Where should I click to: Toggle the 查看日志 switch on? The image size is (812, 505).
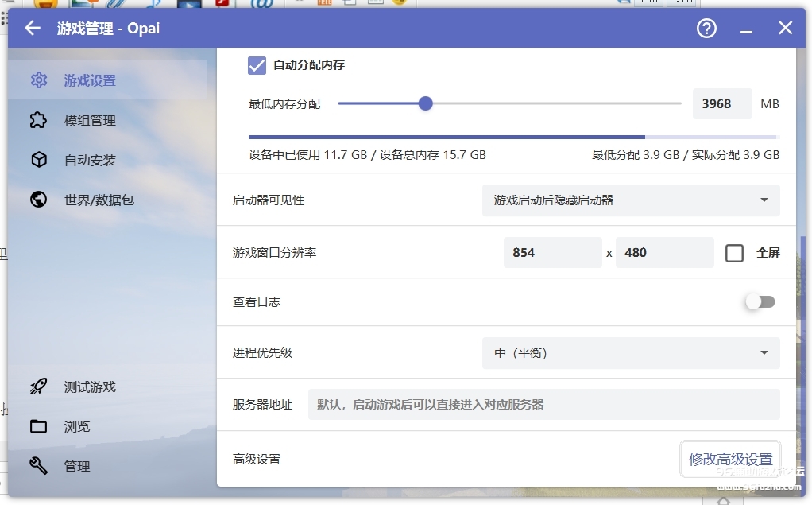(x=760, y=302)
